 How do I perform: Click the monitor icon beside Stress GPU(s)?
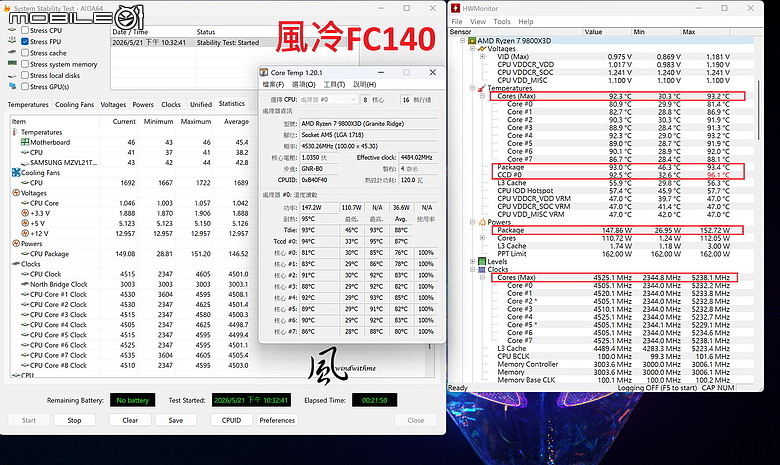point(12,87)
